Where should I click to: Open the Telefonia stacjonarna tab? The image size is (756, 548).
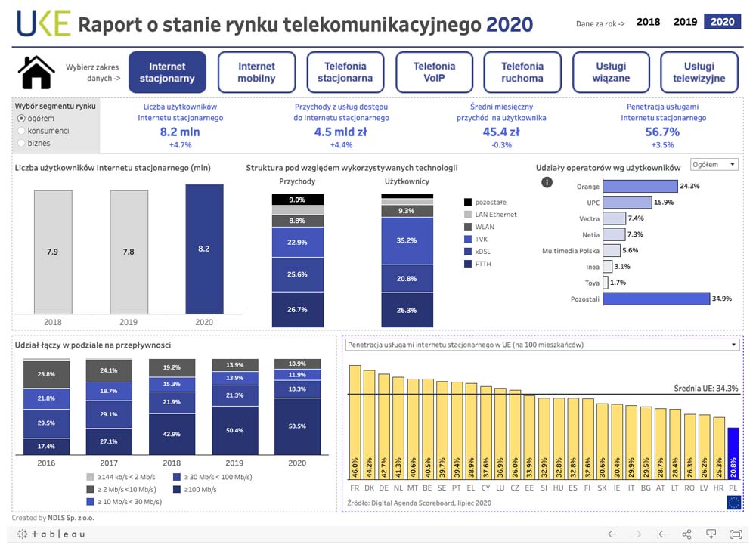pyautogui.click(x=345, y=73)
